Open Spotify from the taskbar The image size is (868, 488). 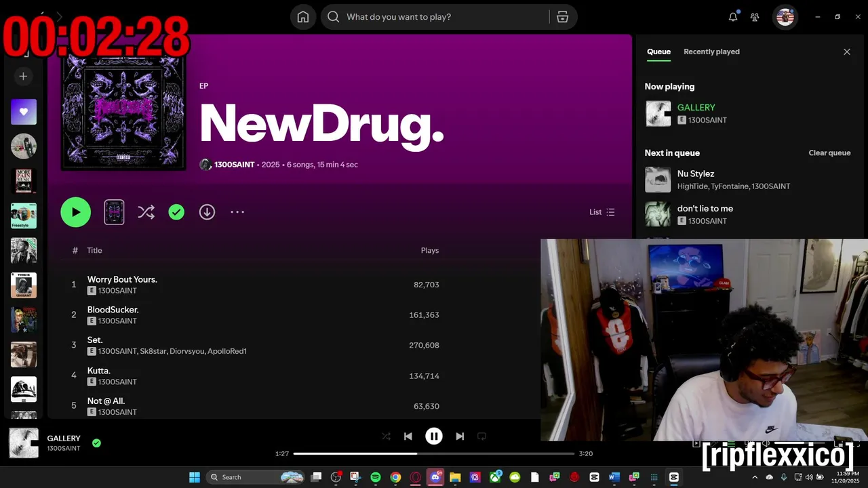[x=376, y=477]
